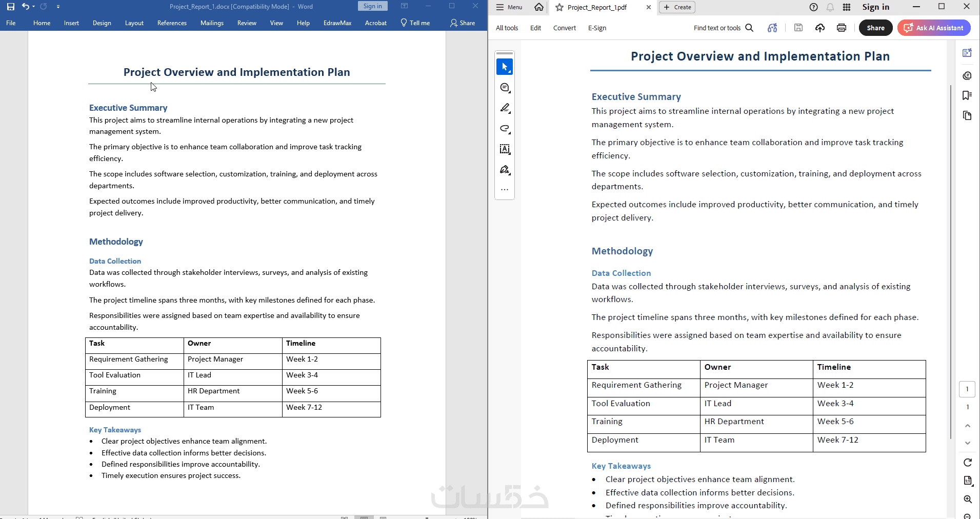Click the cloud upload icon in Acrobat
Screen dimensions: 980x519
coord(820,28)
